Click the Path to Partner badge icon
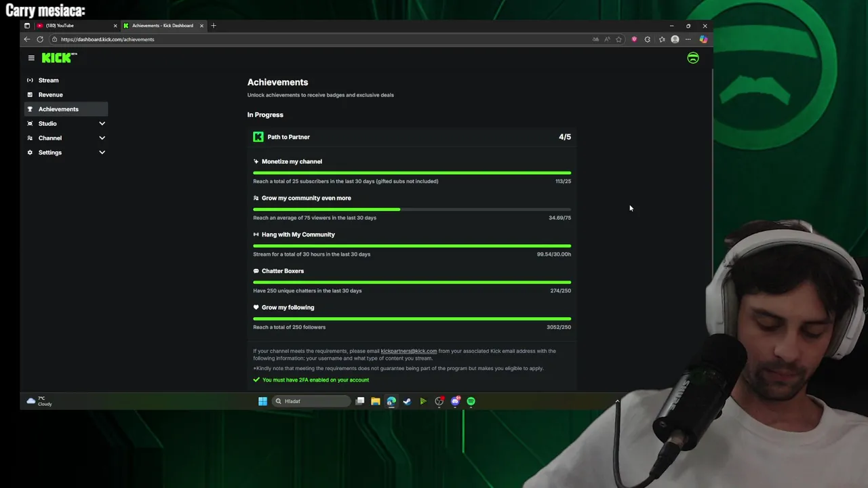868x488 pixels. click(x=258, y=137)
